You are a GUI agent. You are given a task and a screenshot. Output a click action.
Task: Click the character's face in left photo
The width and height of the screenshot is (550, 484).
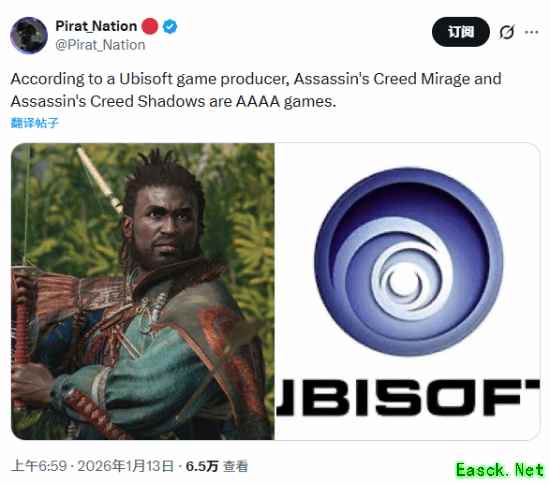click(168, 227)
